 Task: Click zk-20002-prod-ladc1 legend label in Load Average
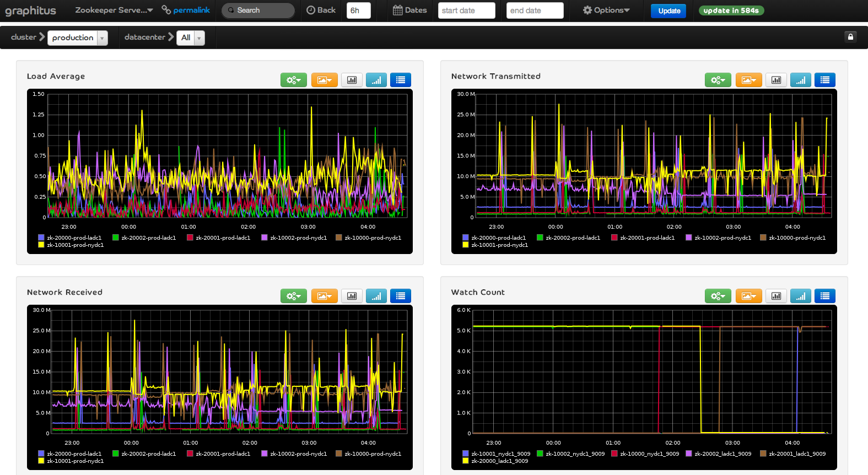(149, 238)
